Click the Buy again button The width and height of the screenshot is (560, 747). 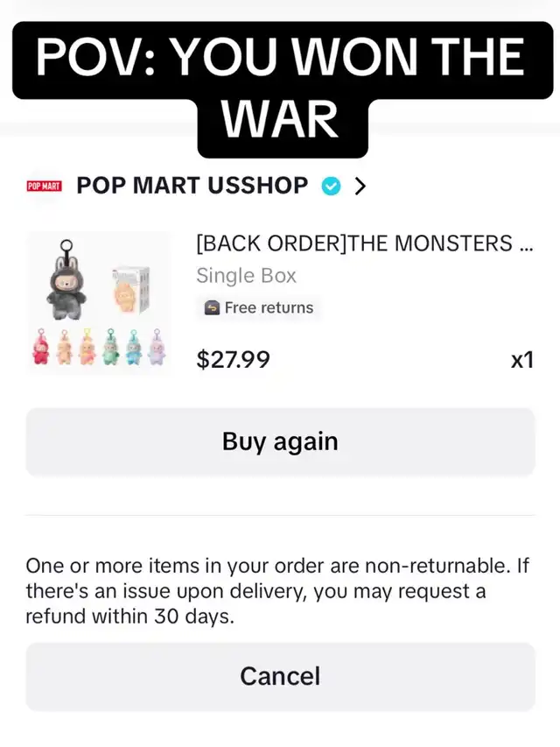click(281, 441)
